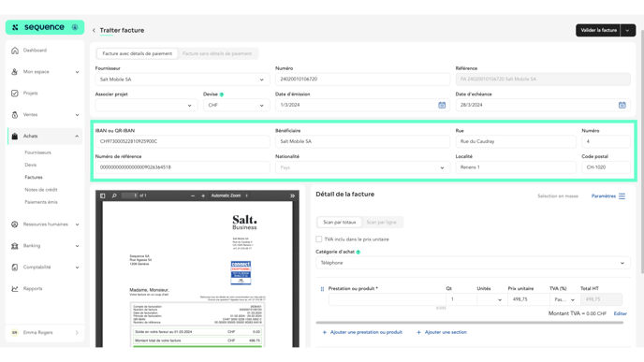
Task: Open the Devise CHF dropdown
Action: tap(237, 105)
